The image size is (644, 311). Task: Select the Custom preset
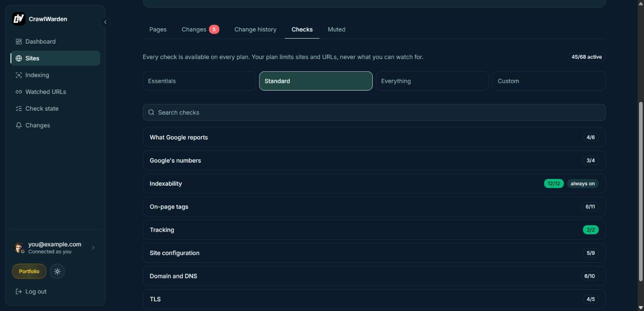549,81
